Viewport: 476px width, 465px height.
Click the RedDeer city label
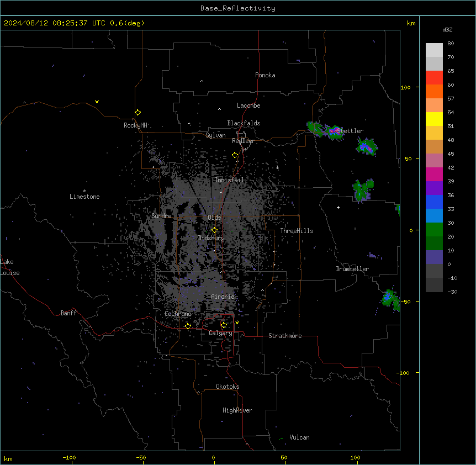pos(243,141)
